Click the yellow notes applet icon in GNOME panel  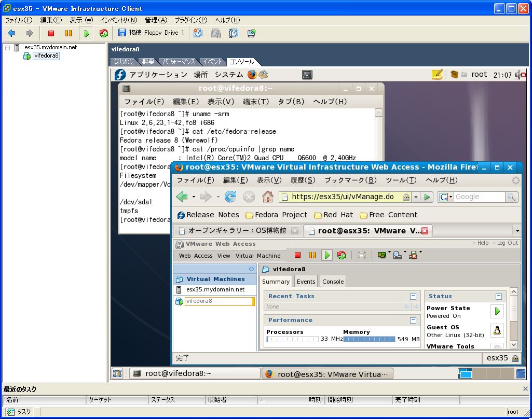point(437,74)
